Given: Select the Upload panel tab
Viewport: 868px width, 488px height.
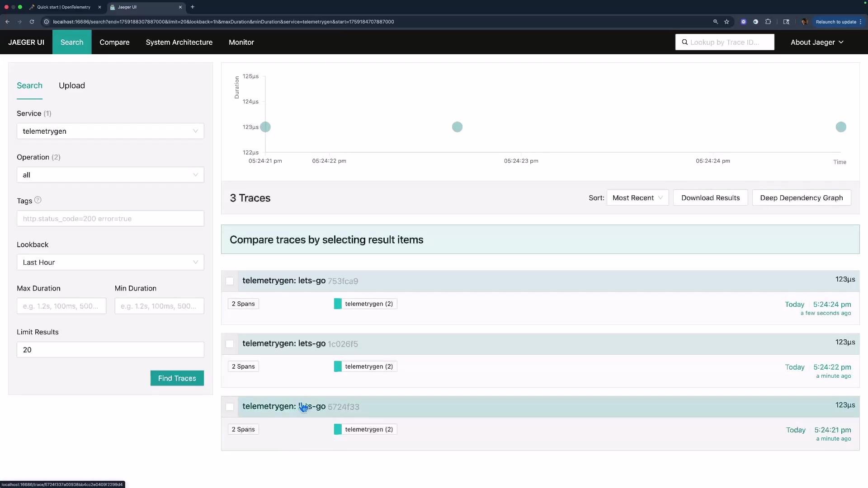Looking at the screenshot, I should coord(72,85).
